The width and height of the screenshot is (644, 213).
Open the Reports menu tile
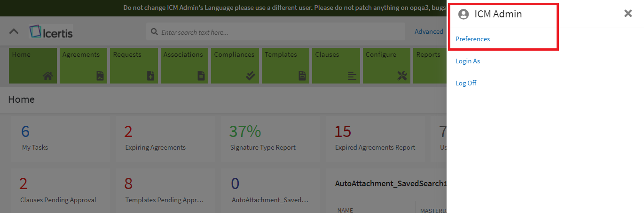429,66
